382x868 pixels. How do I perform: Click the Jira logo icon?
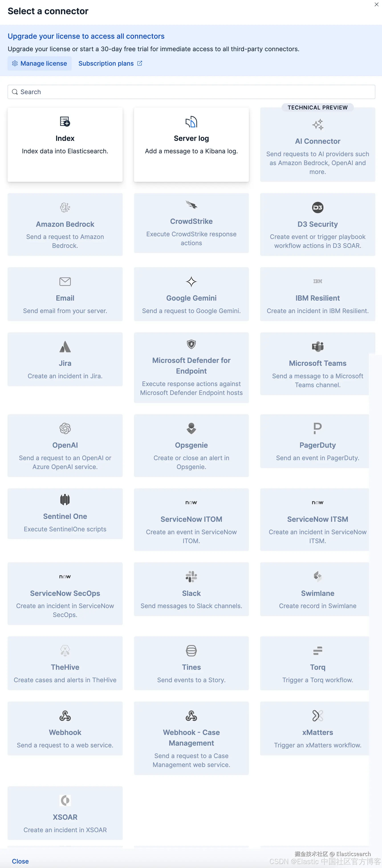pyautogui.click(x=65, y=347)
